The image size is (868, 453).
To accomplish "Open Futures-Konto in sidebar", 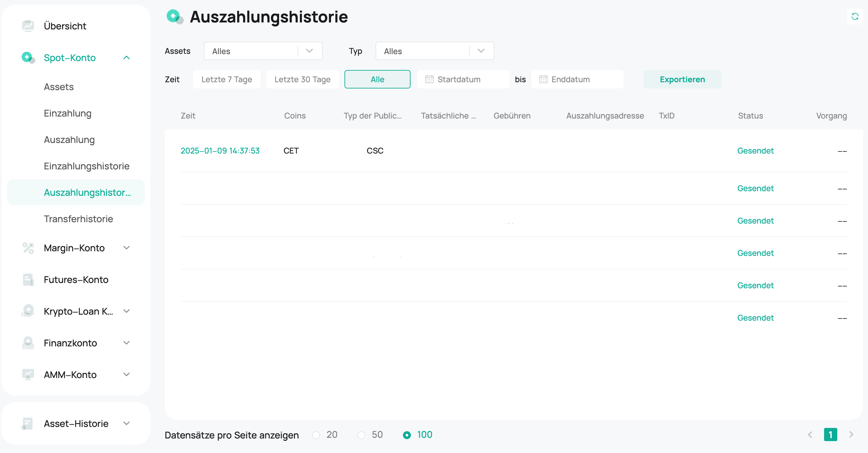I will pyautogui.click(x=76, y=280).
